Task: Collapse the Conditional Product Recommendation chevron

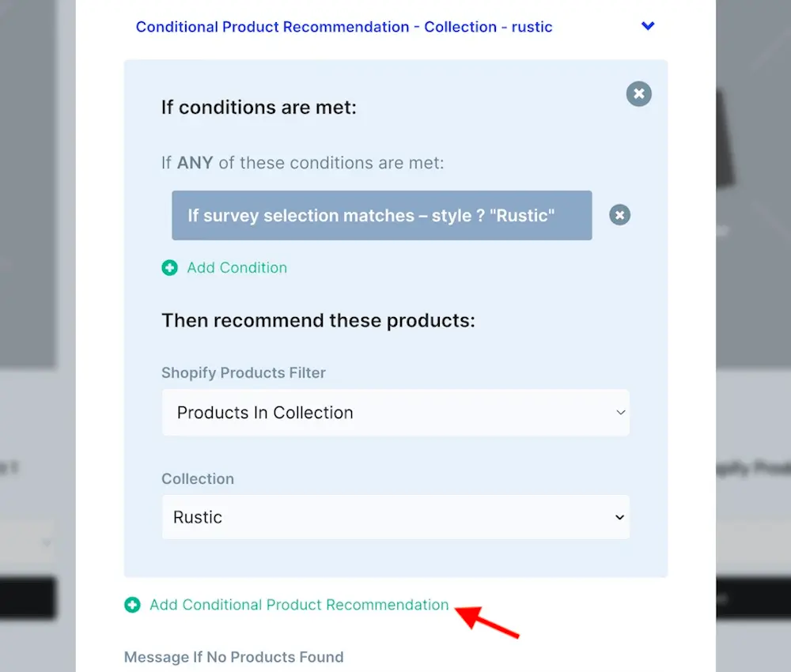Action: 648,26
